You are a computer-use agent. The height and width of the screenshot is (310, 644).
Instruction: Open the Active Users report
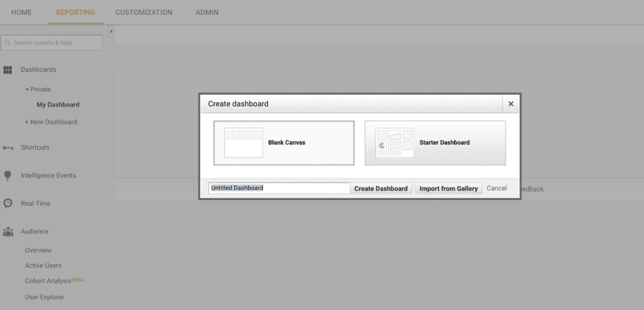point(43,265)
